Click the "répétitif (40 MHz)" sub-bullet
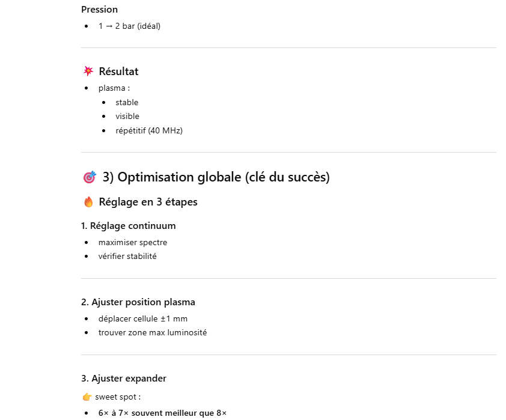 click(x=149, y=130)
